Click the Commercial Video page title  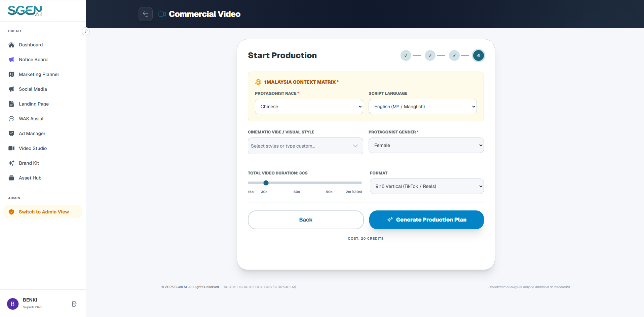pos(204,14)
